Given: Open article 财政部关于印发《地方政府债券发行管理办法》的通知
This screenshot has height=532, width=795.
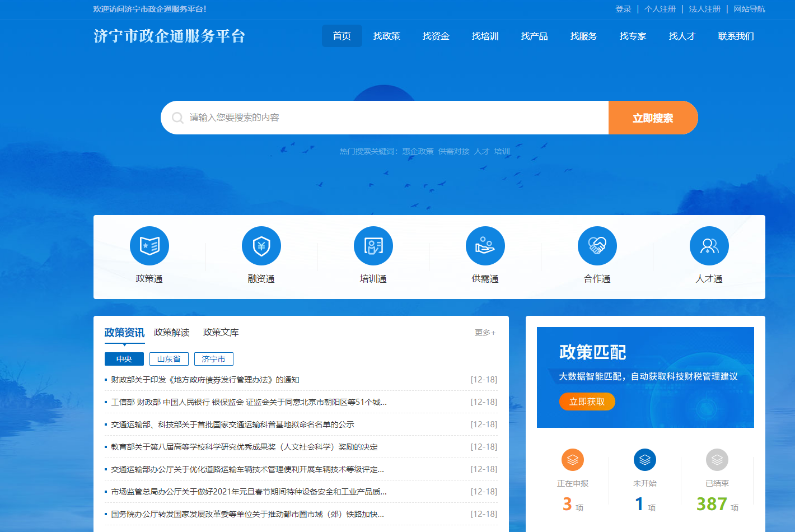Looking at the screenshot, I should point(205,380).
